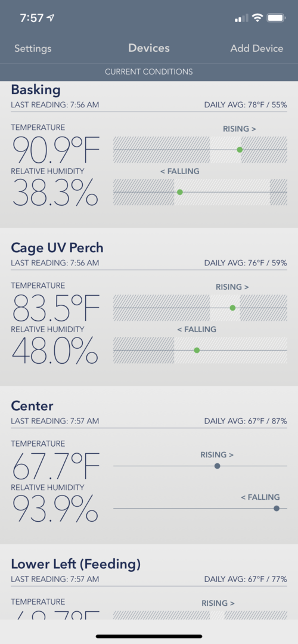The image size is (298, 644).
Task: Select the Cage UV Perch humidity indicator dot
Action: click(197, 351)
